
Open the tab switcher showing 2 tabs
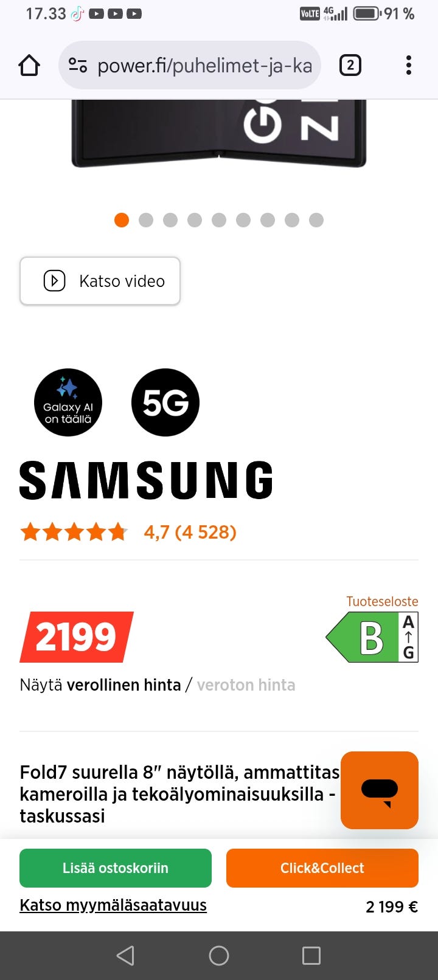point(350,65)
